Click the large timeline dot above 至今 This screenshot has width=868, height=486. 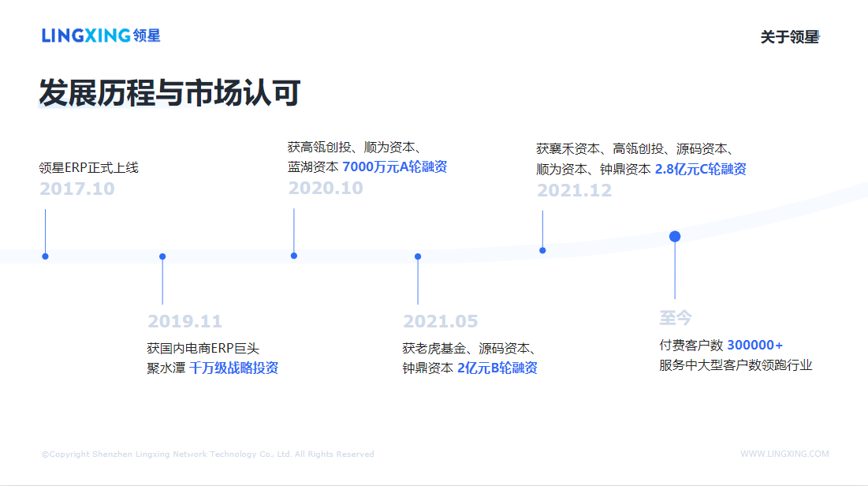tap(675, 237)
